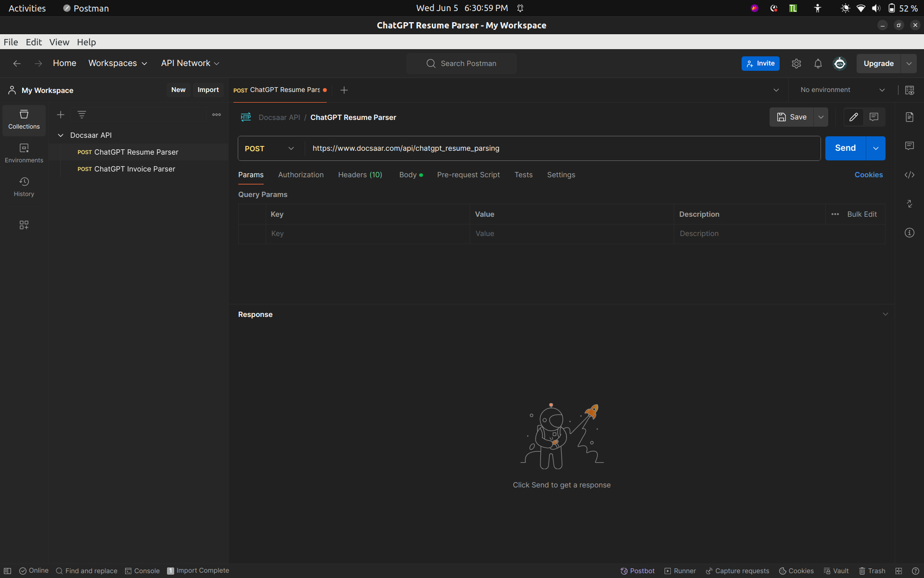The width and height of the screenshot is (924, 578).
Task: Click the query param Key field
Action: pos(368,234)
